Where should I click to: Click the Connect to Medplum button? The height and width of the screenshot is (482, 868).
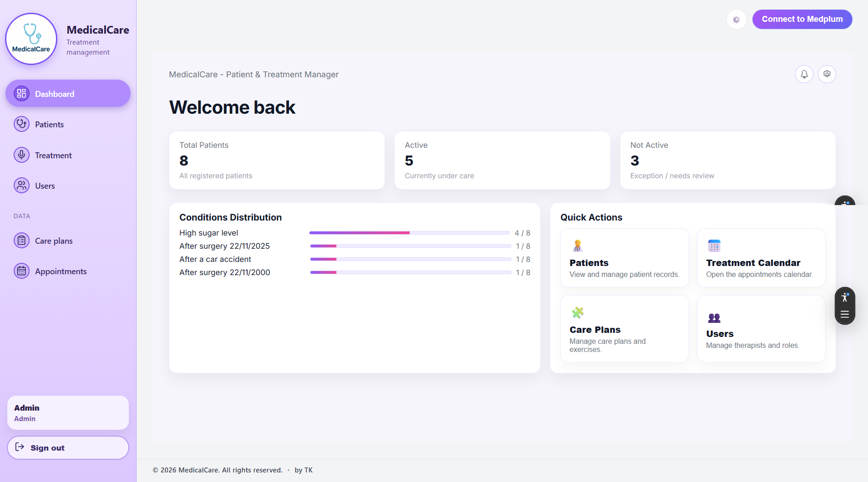tap(802, 19)
